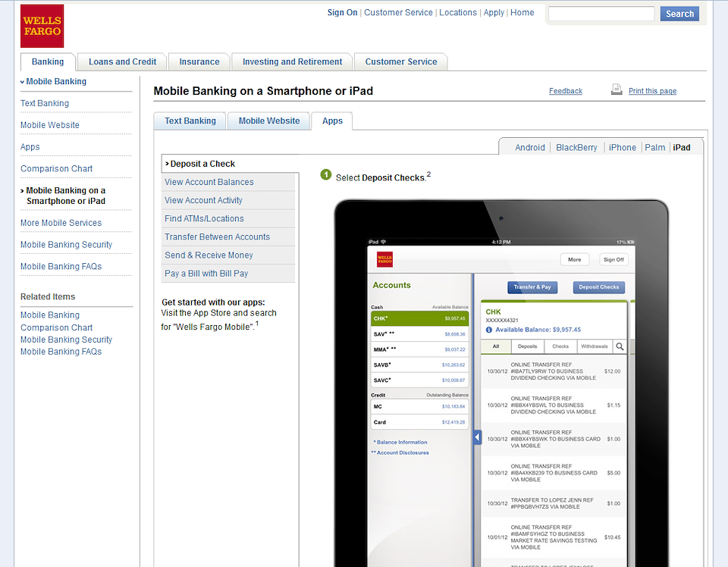Click the info icon next to Available Balance
Screen dimensions: 728x567
coord(489,330)
